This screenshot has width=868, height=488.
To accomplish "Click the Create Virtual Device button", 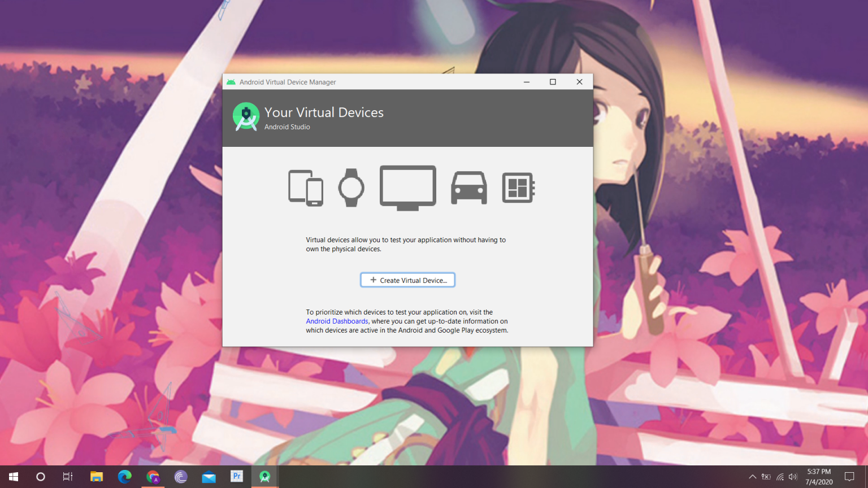I will 407,280.
